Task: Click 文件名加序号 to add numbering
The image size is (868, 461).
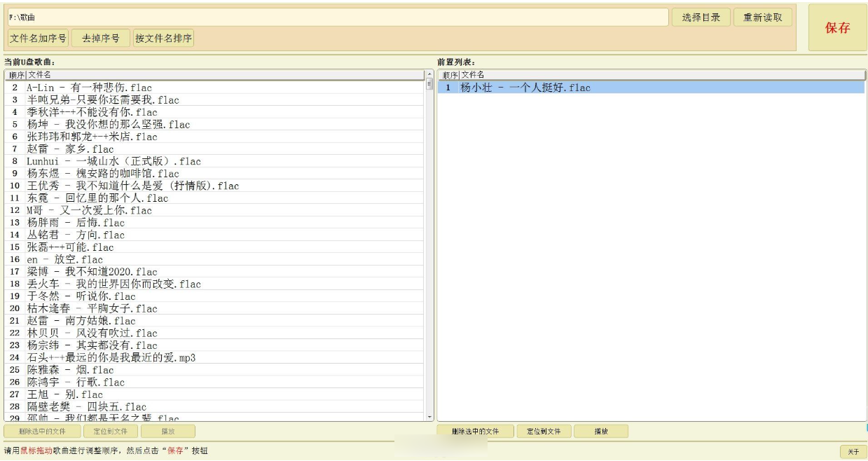Action: (x=38, y=39)
